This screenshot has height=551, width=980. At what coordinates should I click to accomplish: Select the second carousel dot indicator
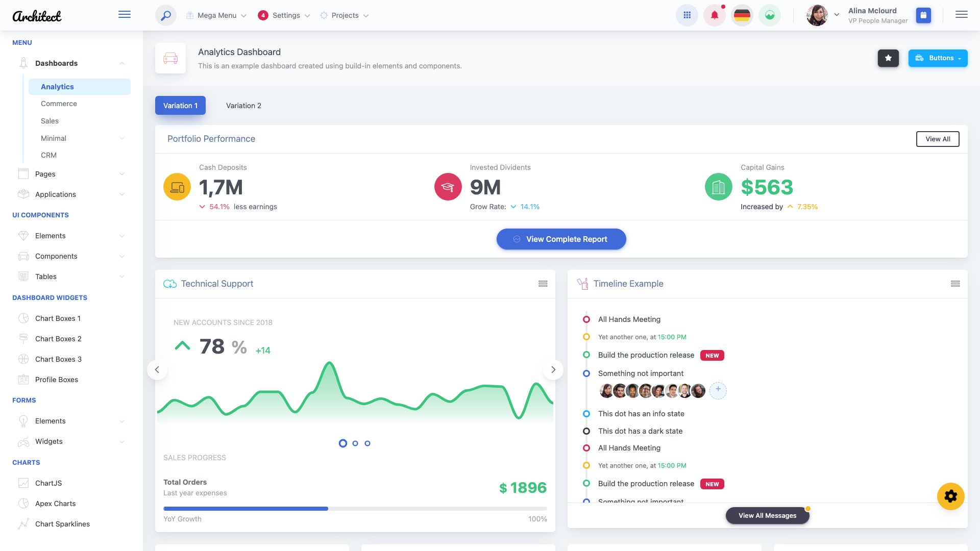355,443
